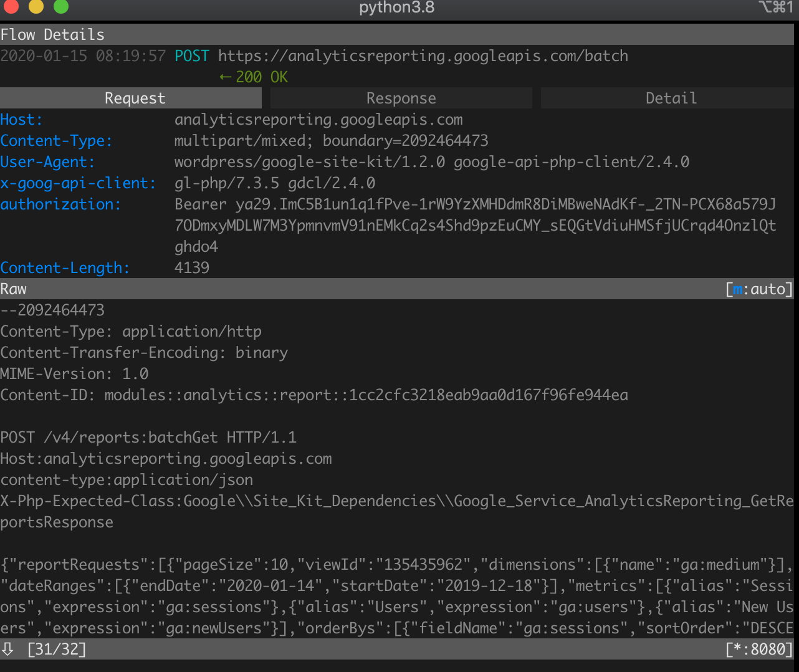Click the [31/32] flow position counter
The height and width of the screenshot is (672, 799).
[57, 650]
